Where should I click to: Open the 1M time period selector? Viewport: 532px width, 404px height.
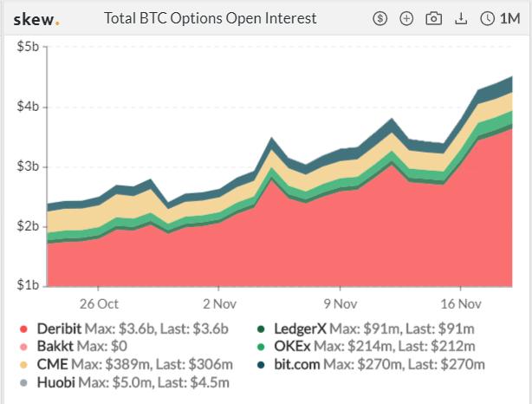point(510,18)
